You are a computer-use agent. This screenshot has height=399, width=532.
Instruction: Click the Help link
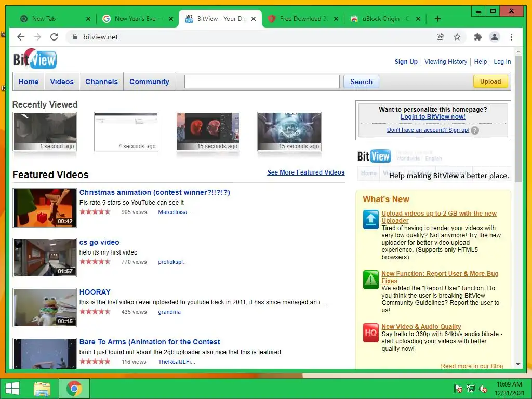481,62
